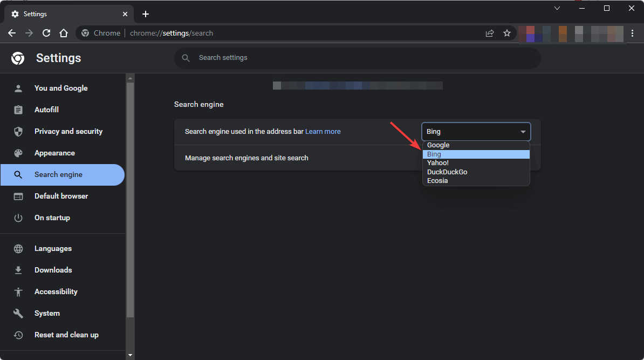Click the Chrome logo beside Settings heading

18,58
